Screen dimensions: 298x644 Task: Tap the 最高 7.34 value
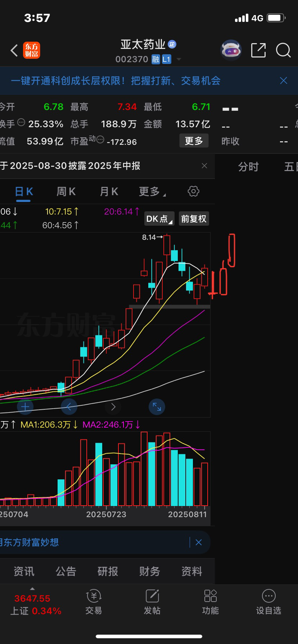point(127,107)
